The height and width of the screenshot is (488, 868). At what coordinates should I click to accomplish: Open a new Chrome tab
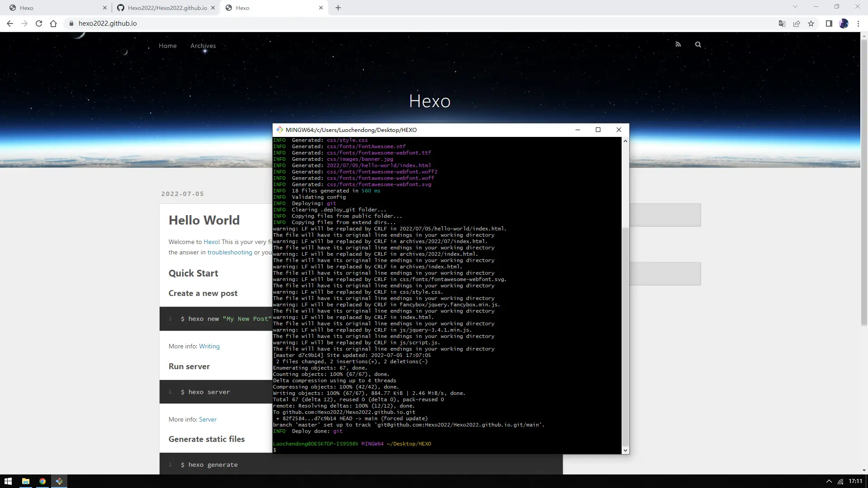pyautogui.click(x=338, y=8)
